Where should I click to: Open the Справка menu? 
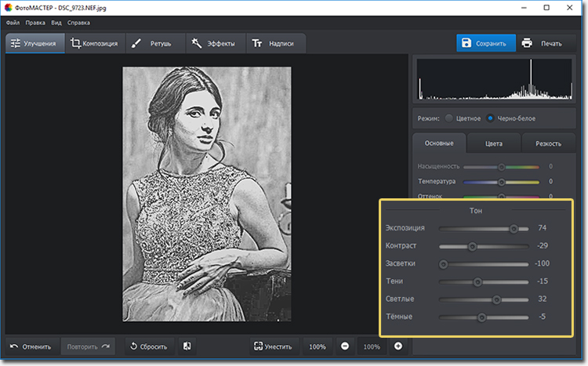click(78, 24)
